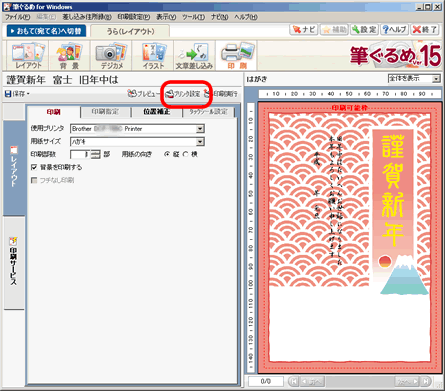Open the ナビ menu in the menu bar

(x=220, y=17)
